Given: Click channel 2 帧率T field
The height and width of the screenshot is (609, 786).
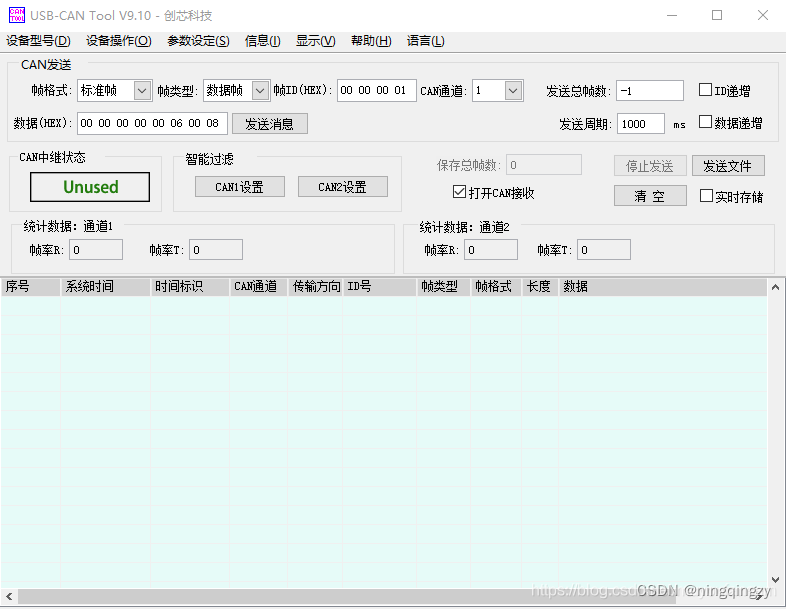Looking at the screenshot, I should 604,250.
